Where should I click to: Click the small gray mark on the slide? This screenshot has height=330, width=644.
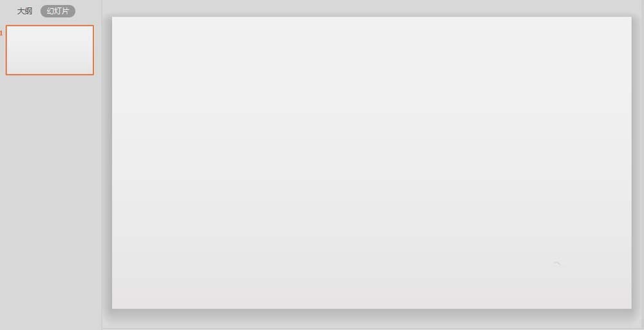pos(557,263)
